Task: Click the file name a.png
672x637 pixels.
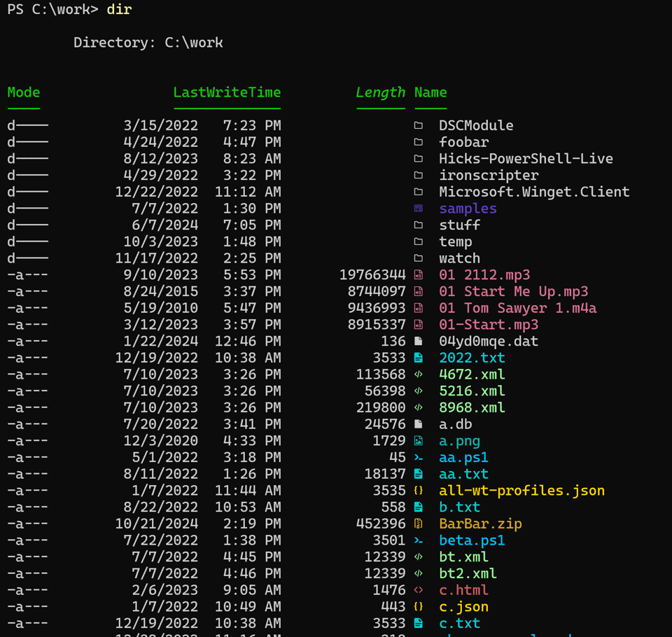Action: click(x=459, y=441)
